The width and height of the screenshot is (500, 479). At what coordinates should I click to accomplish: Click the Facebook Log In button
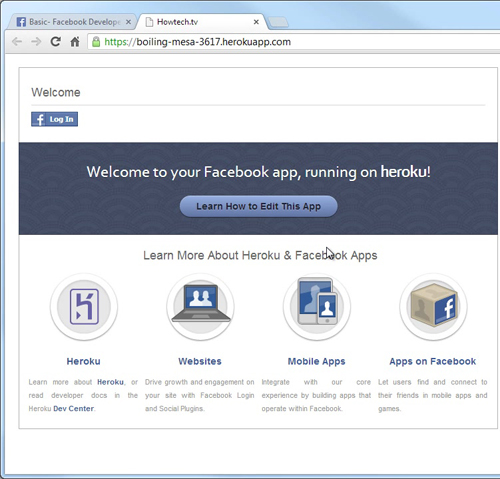pos(55,119)
